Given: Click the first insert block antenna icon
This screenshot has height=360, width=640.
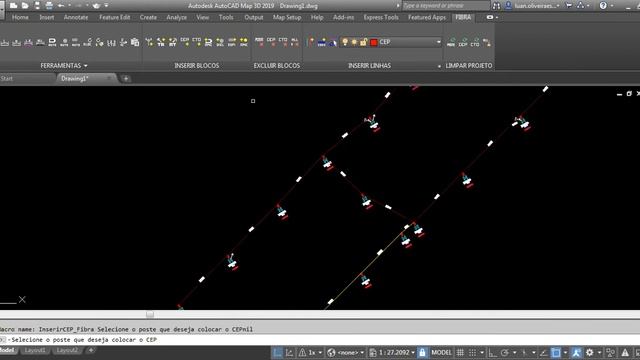Looking at the screenshot, I should (149, 42).
